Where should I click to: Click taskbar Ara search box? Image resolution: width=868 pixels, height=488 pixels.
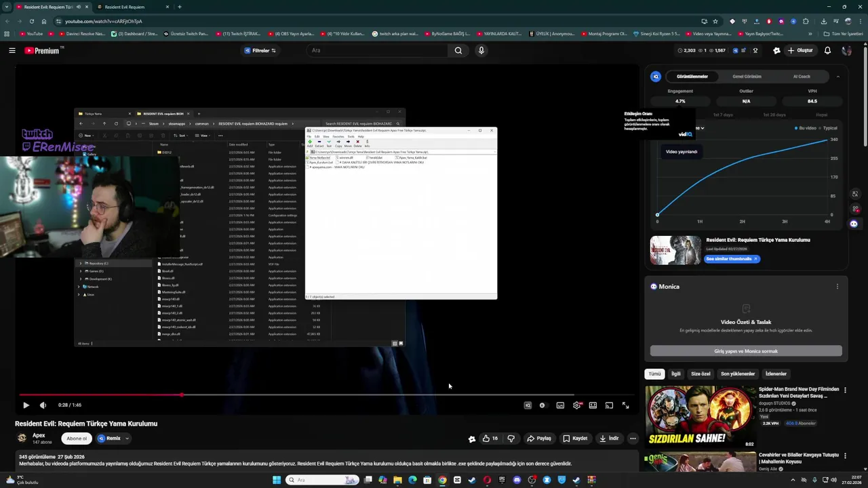[322, 480]
